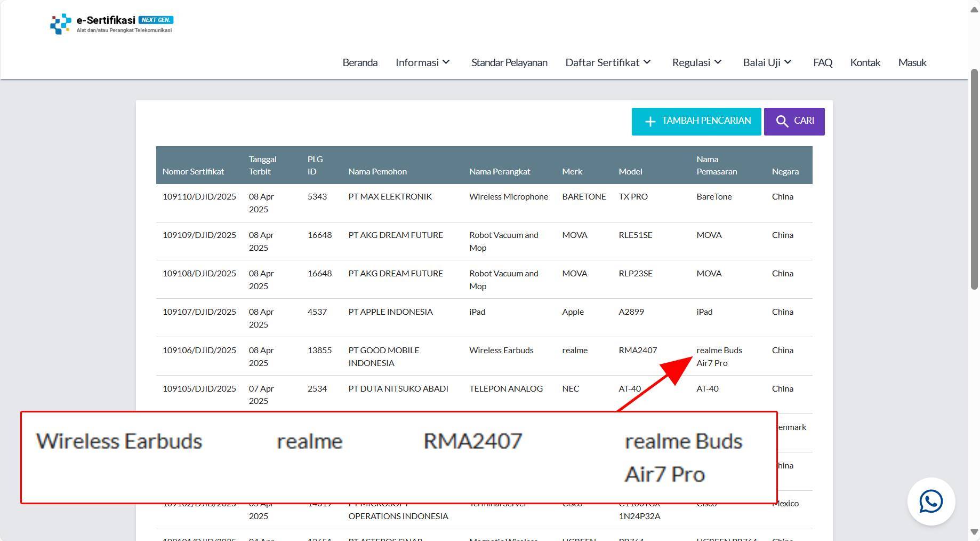The height and width of the screenshot is (541, 980).
Task: Click model A2899 cell
Action: 631,312
